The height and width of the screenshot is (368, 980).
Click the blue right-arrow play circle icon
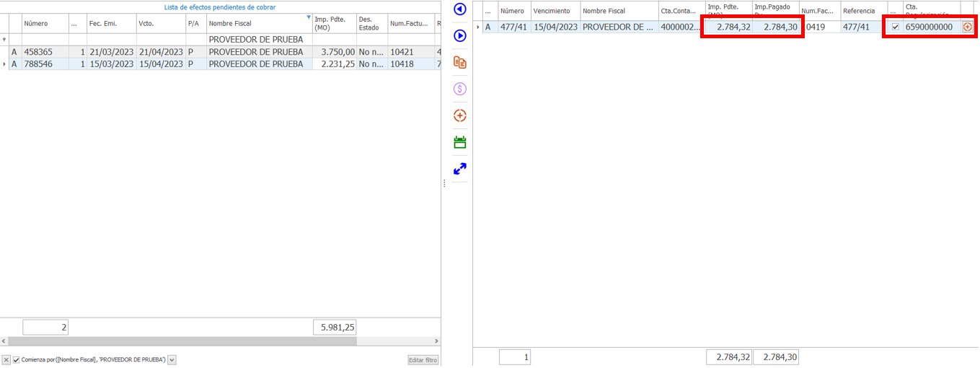click(x=460, y=36)
